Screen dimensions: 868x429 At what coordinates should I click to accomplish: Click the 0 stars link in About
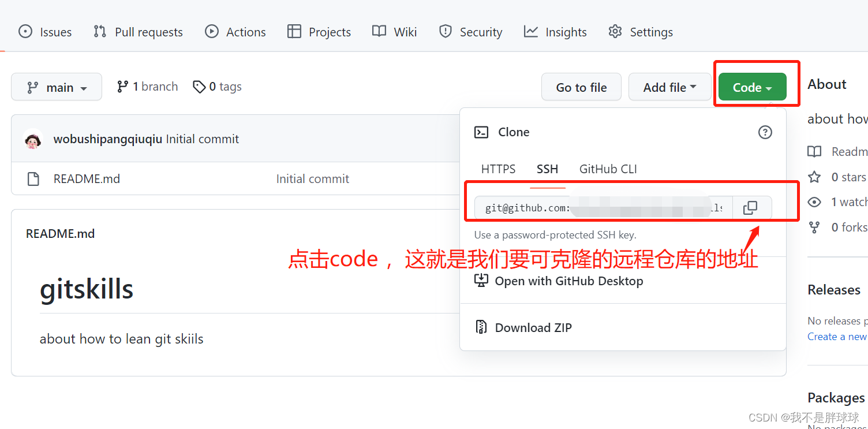click(x=848, y=177)
